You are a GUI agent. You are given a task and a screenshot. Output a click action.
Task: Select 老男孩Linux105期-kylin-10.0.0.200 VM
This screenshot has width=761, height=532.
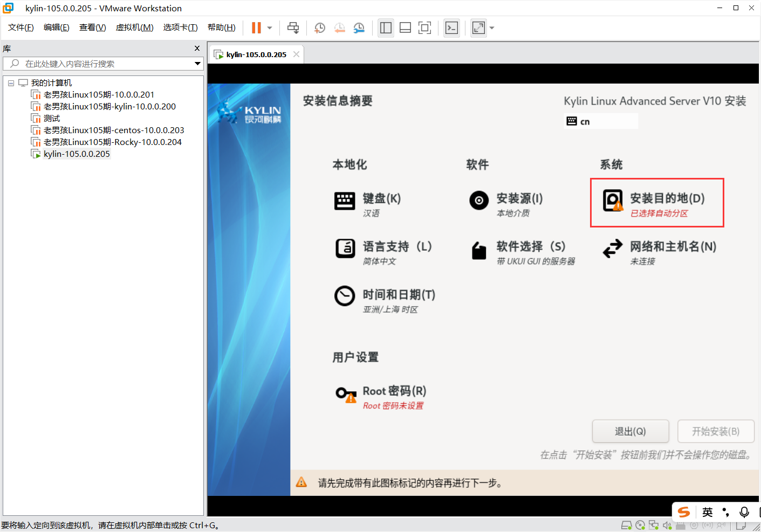[109, 107]
